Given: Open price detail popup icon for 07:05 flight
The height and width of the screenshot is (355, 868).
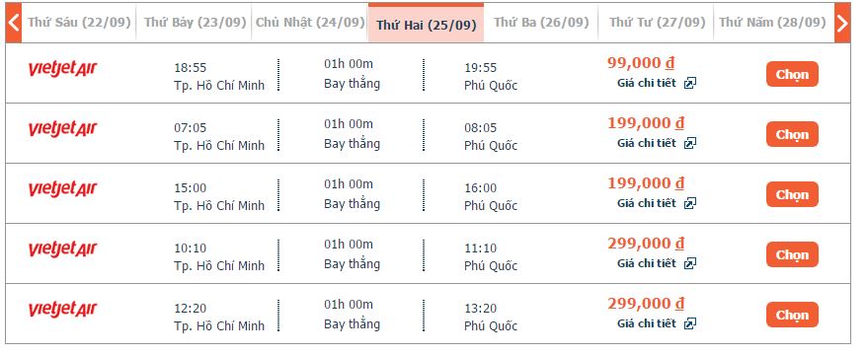Looking at the screenshot, I should point(689,144).
